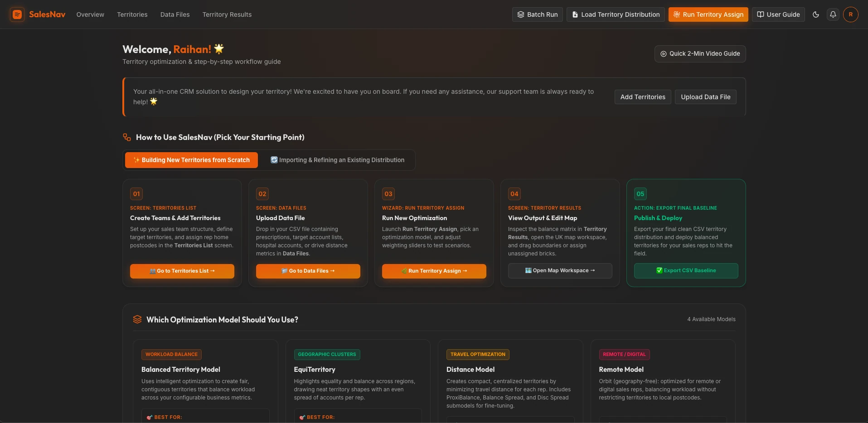Click the layers icon beside Optimization Model heading

click(x=137, y=319)
